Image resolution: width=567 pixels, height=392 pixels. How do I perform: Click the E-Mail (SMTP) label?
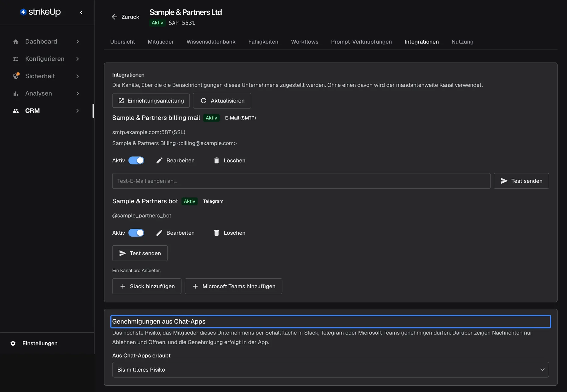(240, 118)
